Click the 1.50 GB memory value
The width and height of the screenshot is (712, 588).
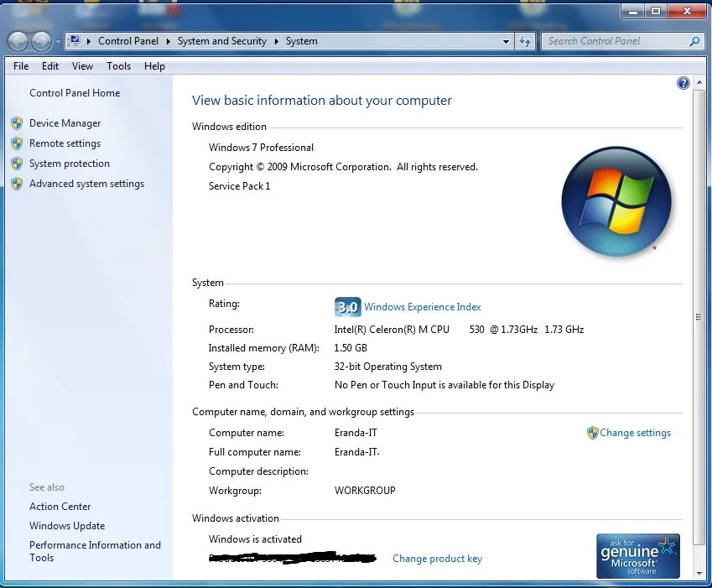351,348
